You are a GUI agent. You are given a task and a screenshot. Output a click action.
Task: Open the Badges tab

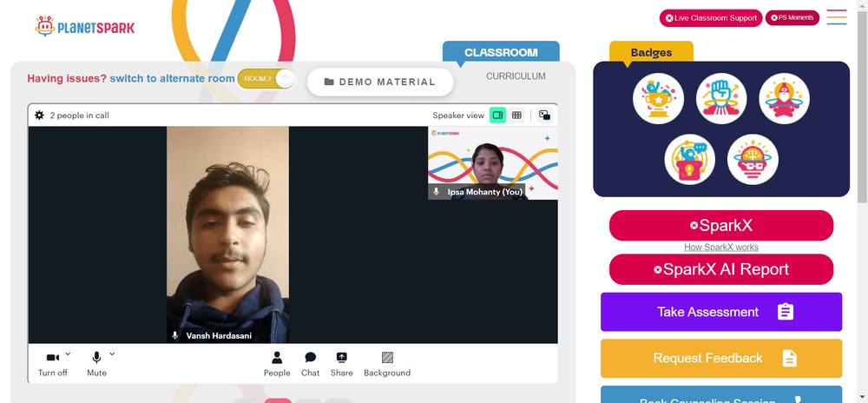(651, 53)
